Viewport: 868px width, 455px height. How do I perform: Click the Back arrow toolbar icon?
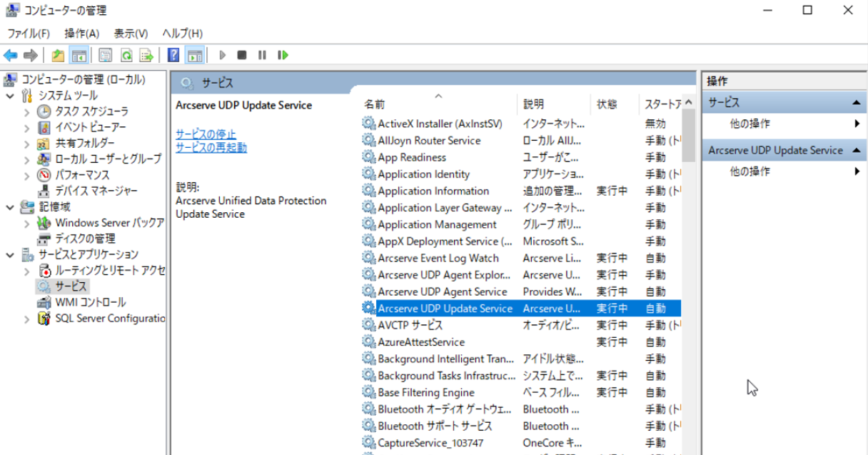(x=11, y=55)
